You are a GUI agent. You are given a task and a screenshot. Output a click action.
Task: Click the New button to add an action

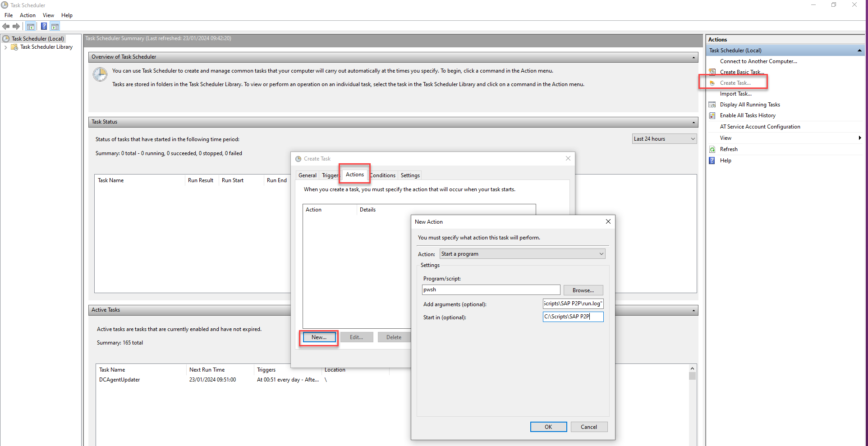318,337
